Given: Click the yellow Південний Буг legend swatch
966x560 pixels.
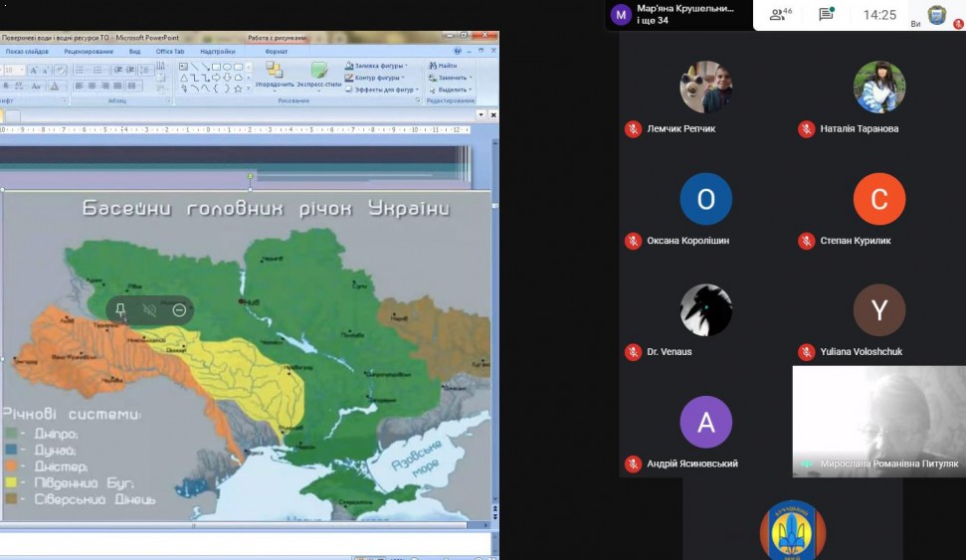Looking at the screenshot, I should click(11, 482).
